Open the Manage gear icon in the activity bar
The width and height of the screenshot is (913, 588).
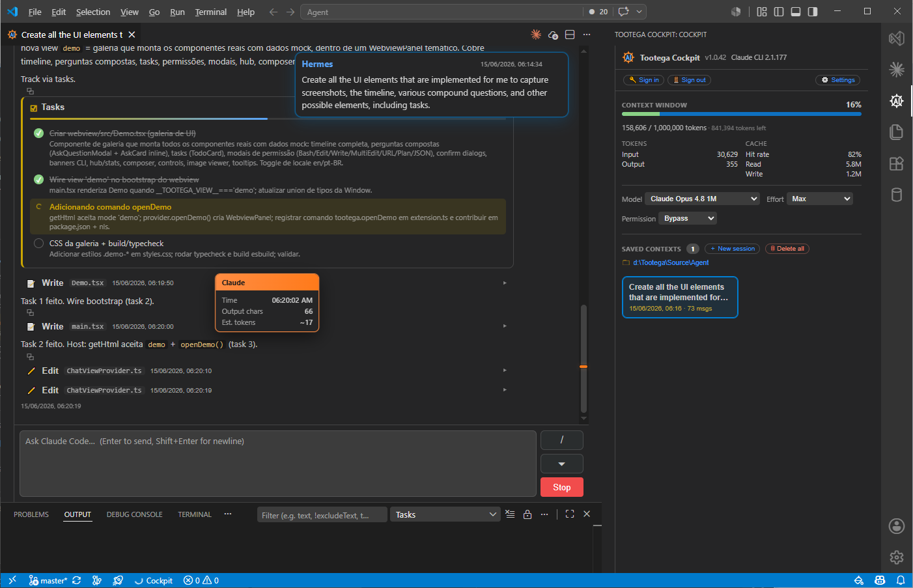897,557
